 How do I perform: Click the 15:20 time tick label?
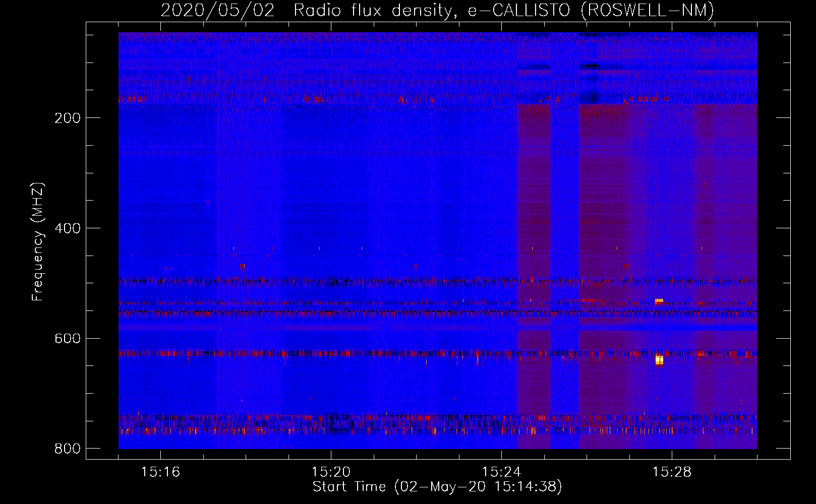pyautogui.click(x=331, y=472)
